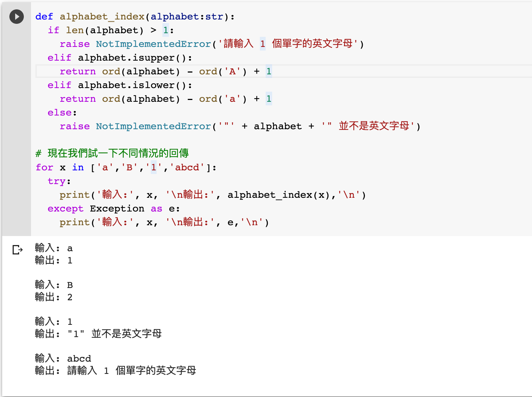Run the alphabet_index code cell

(x=16, y=16)
